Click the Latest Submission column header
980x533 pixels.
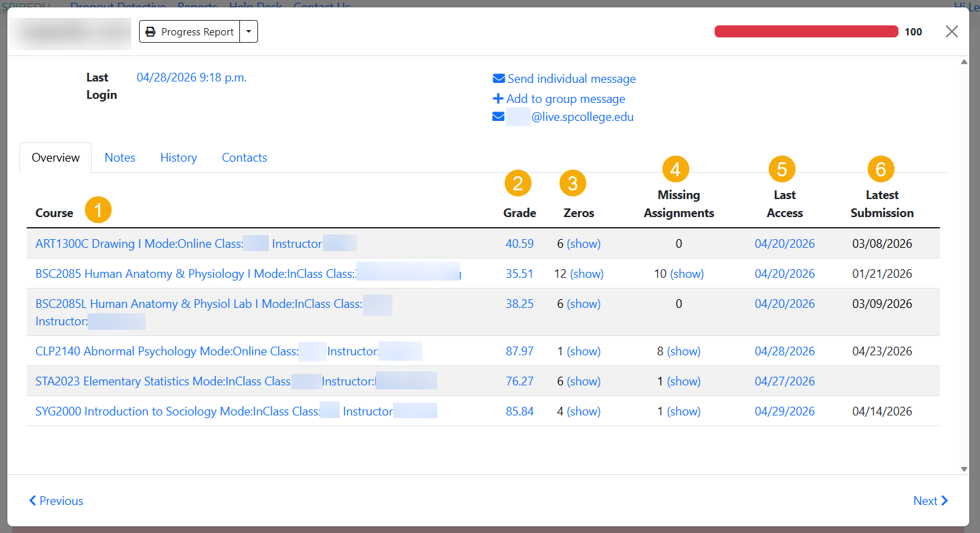click(x=882, y=204)
